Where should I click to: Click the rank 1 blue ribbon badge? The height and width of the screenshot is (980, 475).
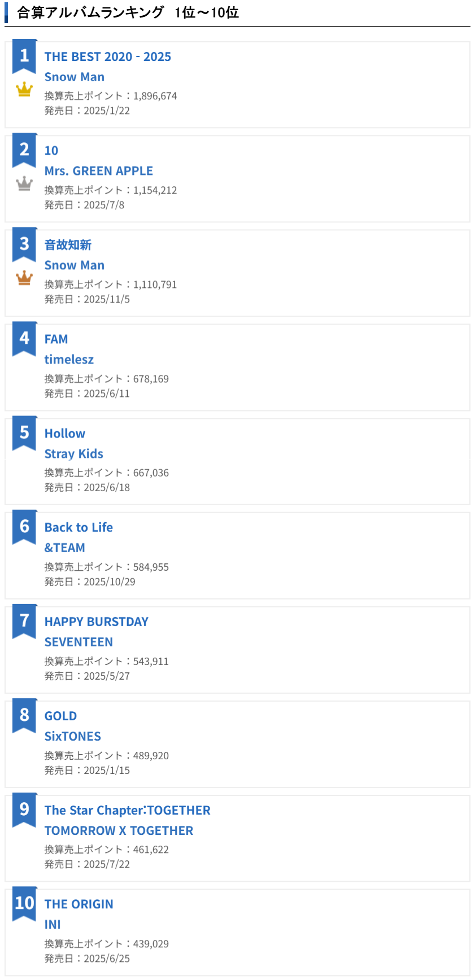pos(24,56)
